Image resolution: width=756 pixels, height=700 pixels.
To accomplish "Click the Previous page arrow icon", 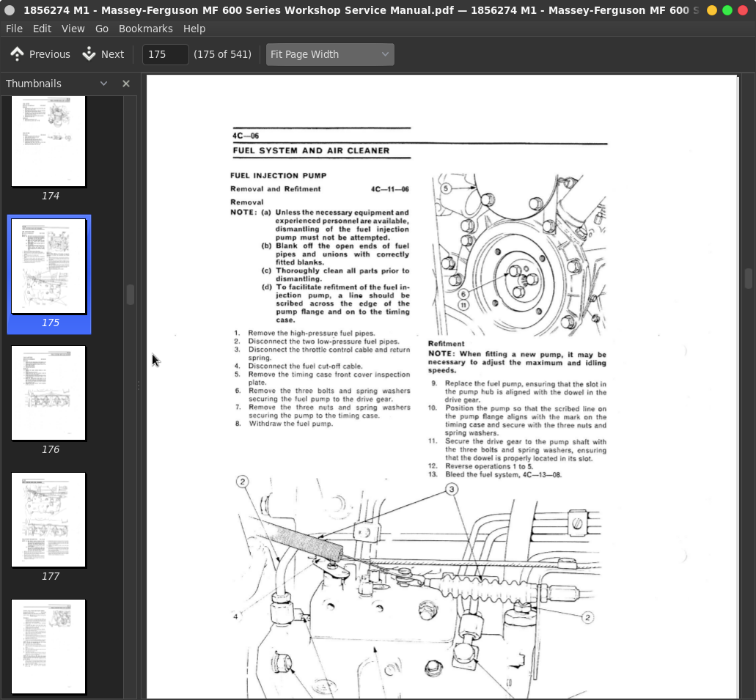I will (17, 54).
